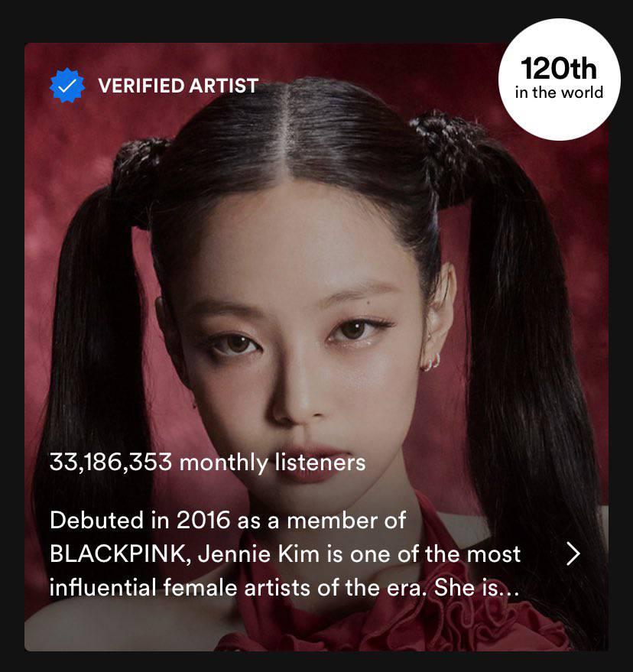Click the year 2016 in the bio
Screen dimensions: 633x672
(203, 521)
